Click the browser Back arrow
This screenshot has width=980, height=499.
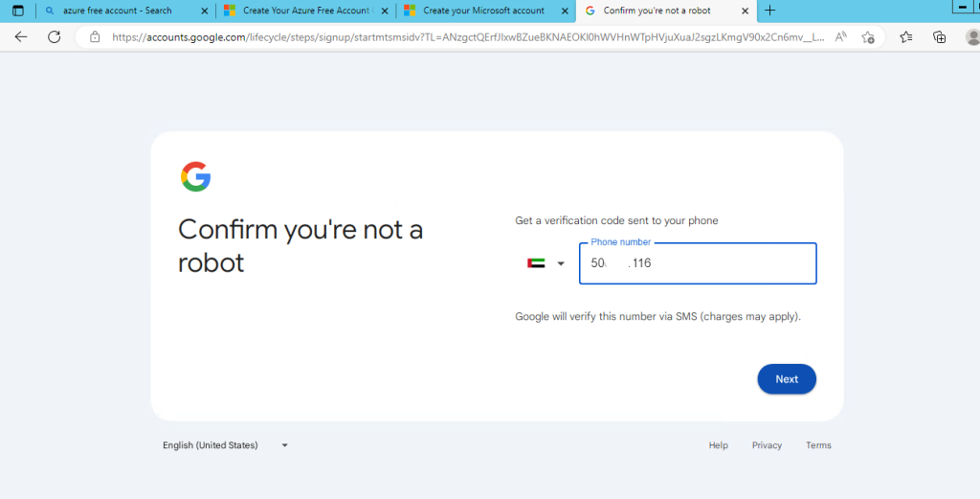(21, 37)
